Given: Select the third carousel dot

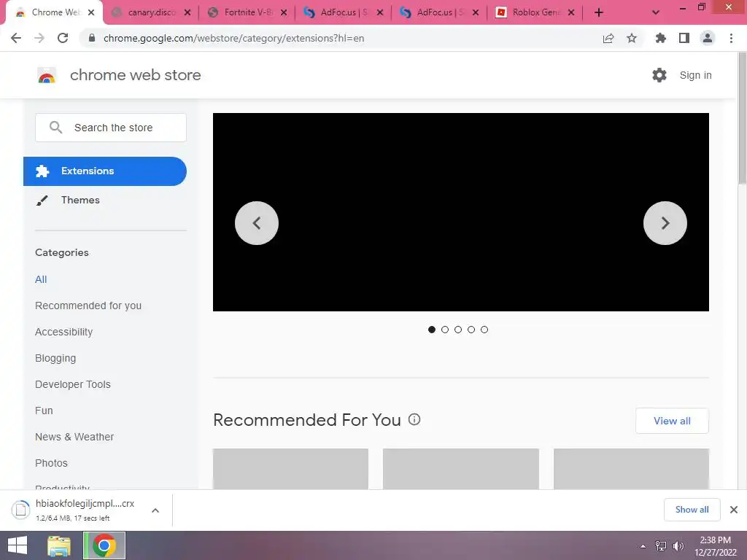Looking at the screenshot, I should pos(458,330).
